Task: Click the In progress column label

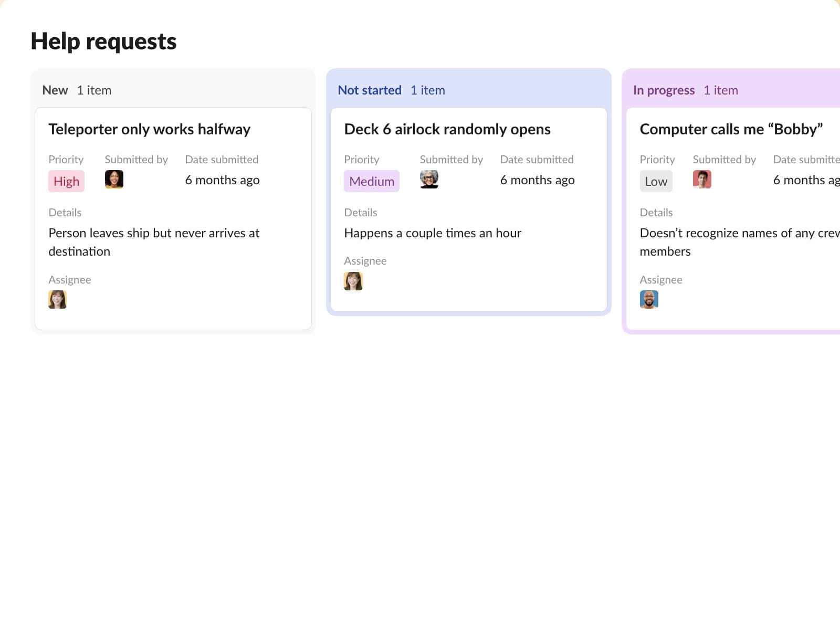Action: [x=664, y=90]
